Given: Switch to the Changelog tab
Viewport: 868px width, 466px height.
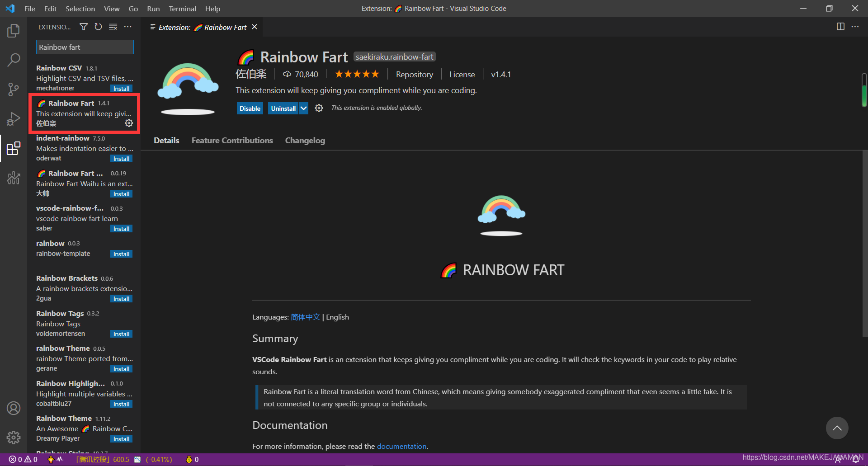Looking at the screenshot, I should 305,141.
